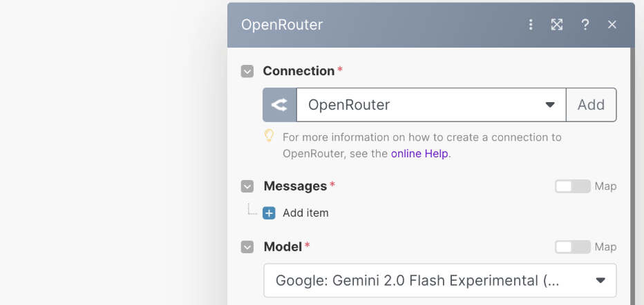This screenshot has height=305, width=644.
Task: Close the OpenRouter module panel
Action: click(x=612, y=25)
